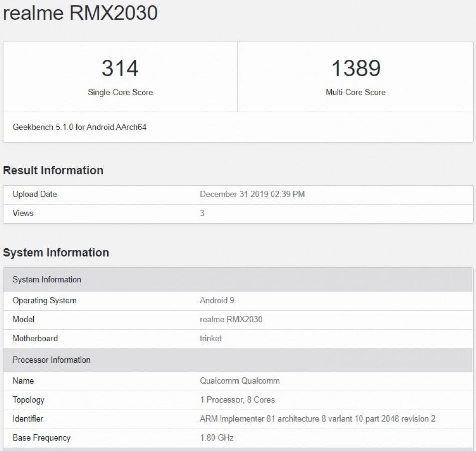Click the Views count showing 3
Image resolution: width=476 pixels, height=451 pixels.
202,213
